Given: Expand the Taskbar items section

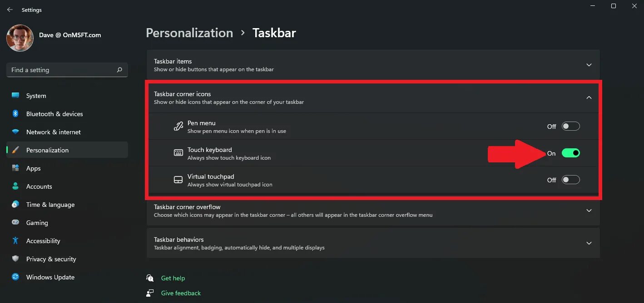Looking at the screenshot, I should pyautogui.click(x=589, y=65).
